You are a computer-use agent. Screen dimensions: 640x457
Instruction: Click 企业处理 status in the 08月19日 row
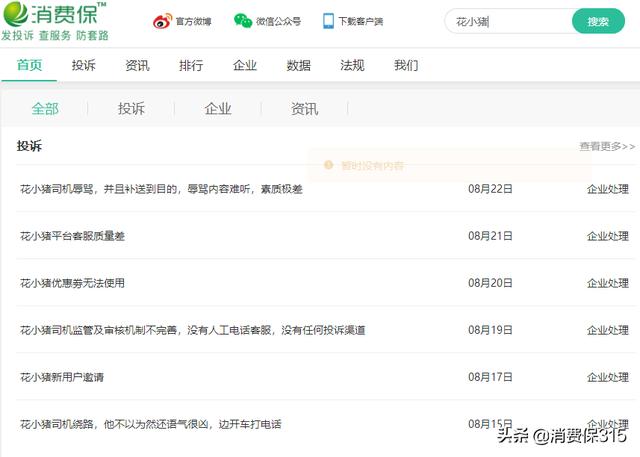608,330
